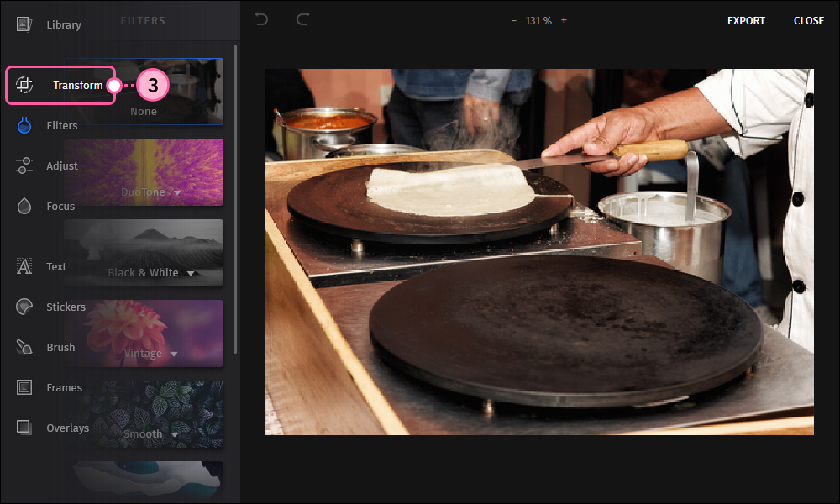Expand the Black & White filter dropdown arrow
This screenshot has height=504, width=840.
click(191, 273)
